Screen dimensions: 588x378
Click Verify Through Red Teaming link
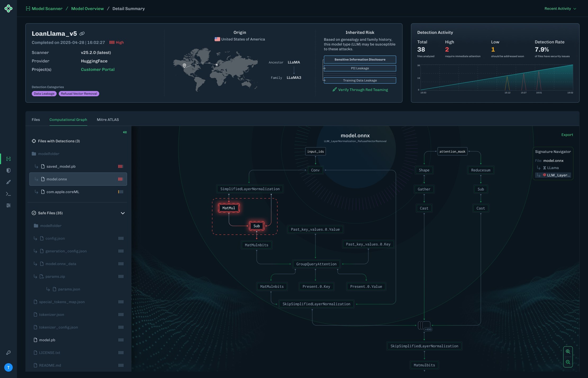[x=360, y=90]
